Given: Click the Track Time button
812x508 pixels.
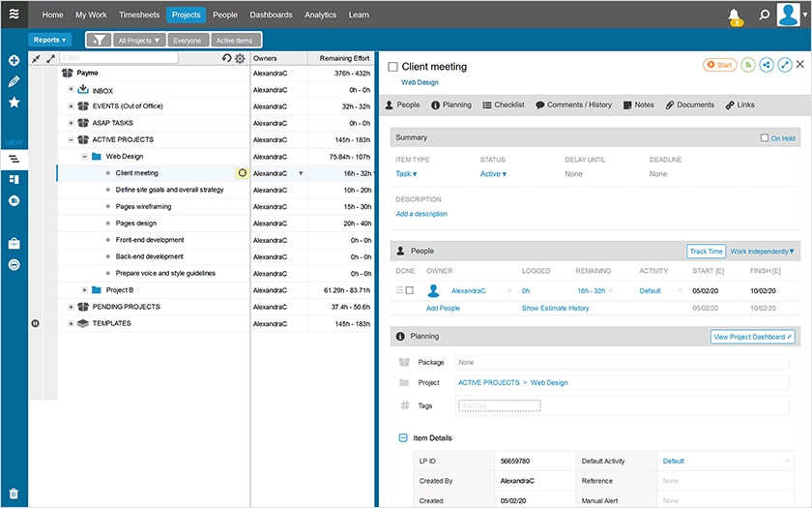Looking at the screenshot, I should tap(706, 252).
